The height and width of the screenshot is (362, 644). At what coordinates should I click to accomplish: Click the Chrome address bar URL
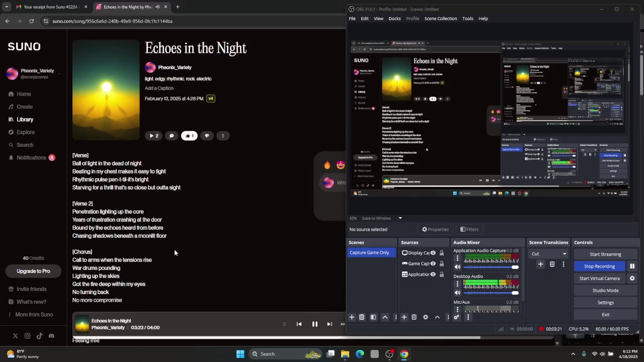tap(113, 21)
